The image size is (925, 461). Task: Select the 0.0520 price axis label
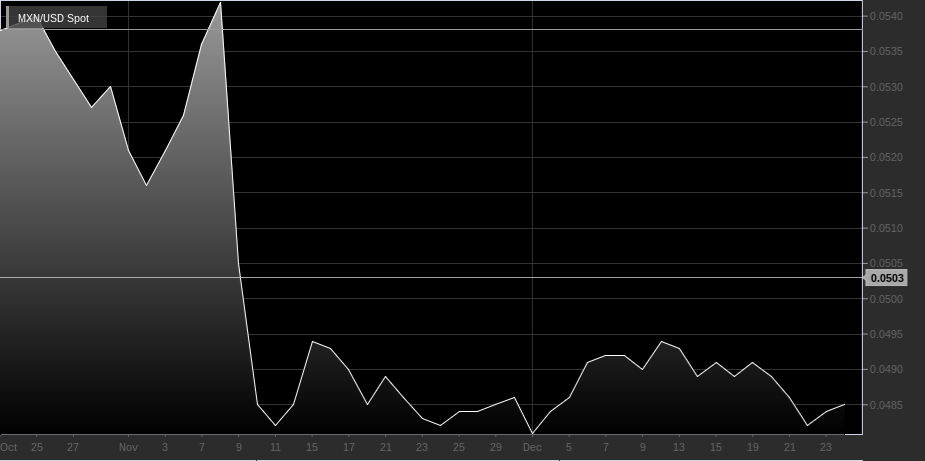(x=887, y=158)
